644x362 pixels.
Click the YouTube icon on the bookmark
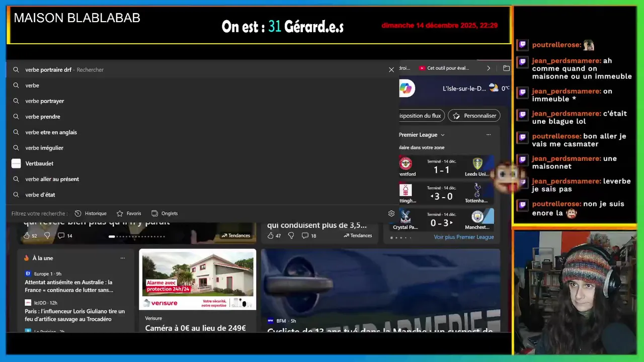click(x=422, y=68)
